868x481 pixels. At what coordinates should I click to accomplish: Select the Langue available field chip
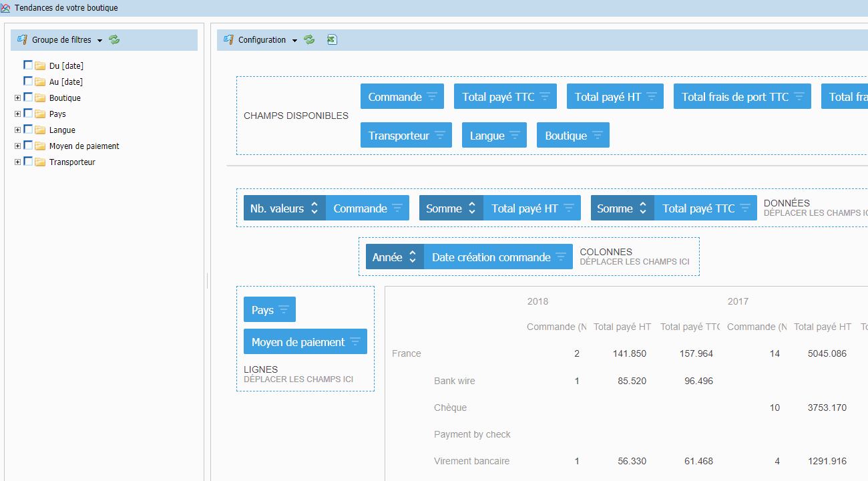pos(487,136)
